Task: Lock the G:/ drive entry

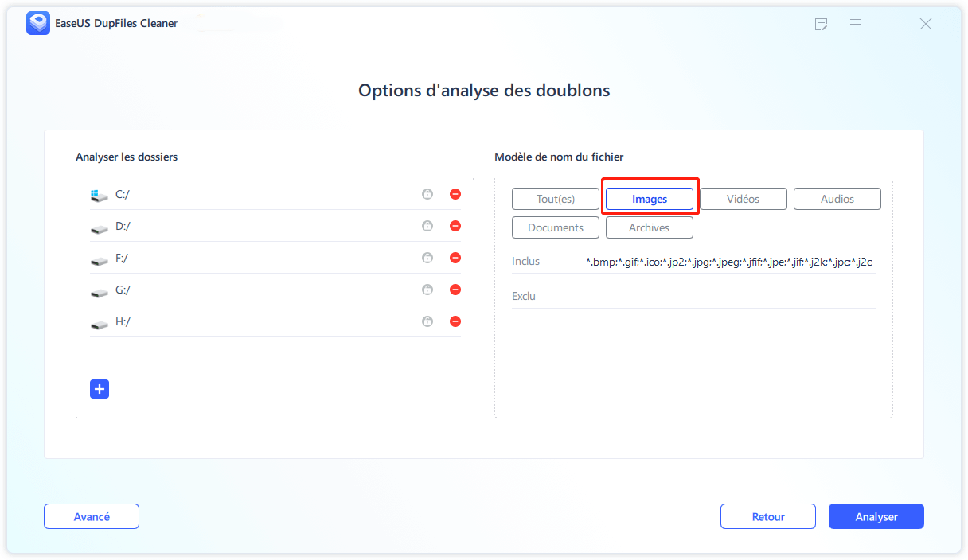Action: point(427,289)
